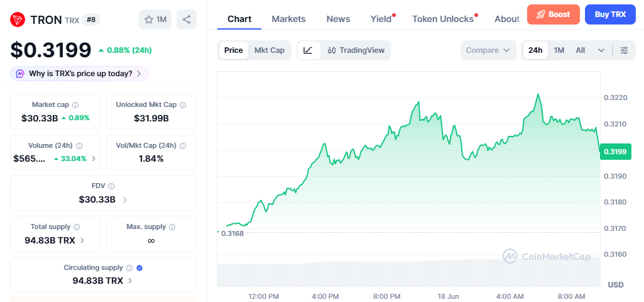Screen dimensions: 644x302
Task: Click the 0.3168 opening price label
Action: 232,233
